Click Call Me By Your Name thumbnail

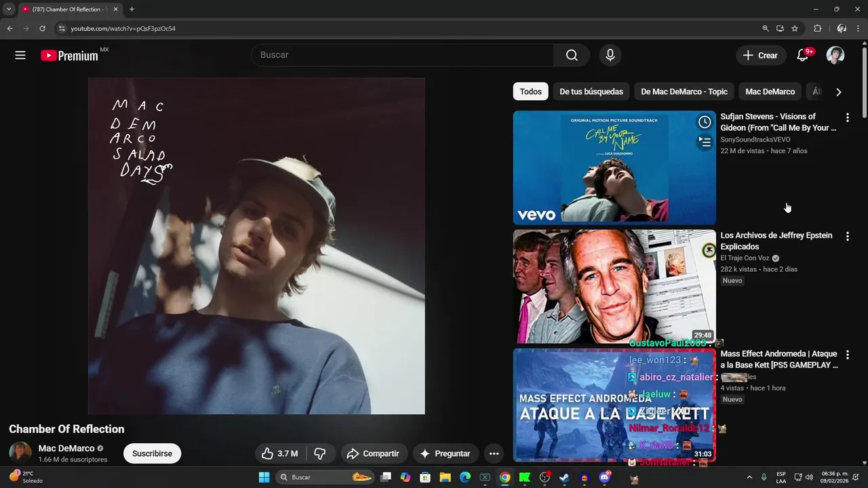point(614,167)
